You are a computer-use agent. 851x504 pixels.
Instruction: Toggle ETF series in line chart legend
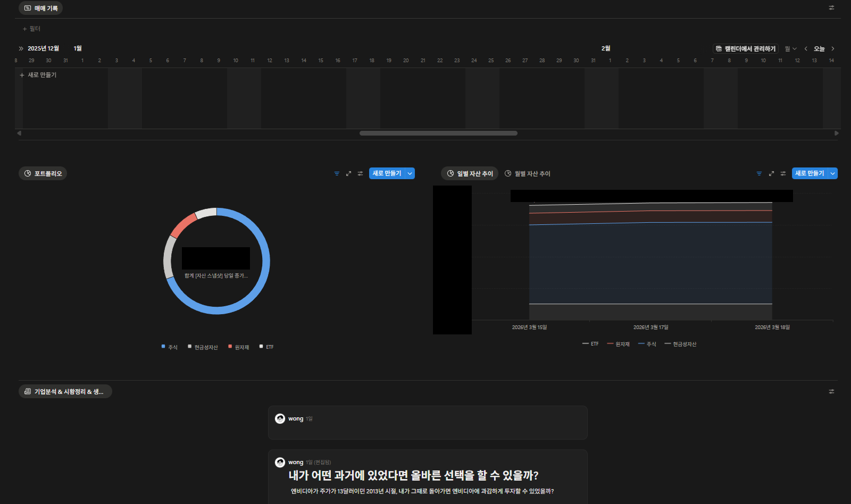click(590, 345)
